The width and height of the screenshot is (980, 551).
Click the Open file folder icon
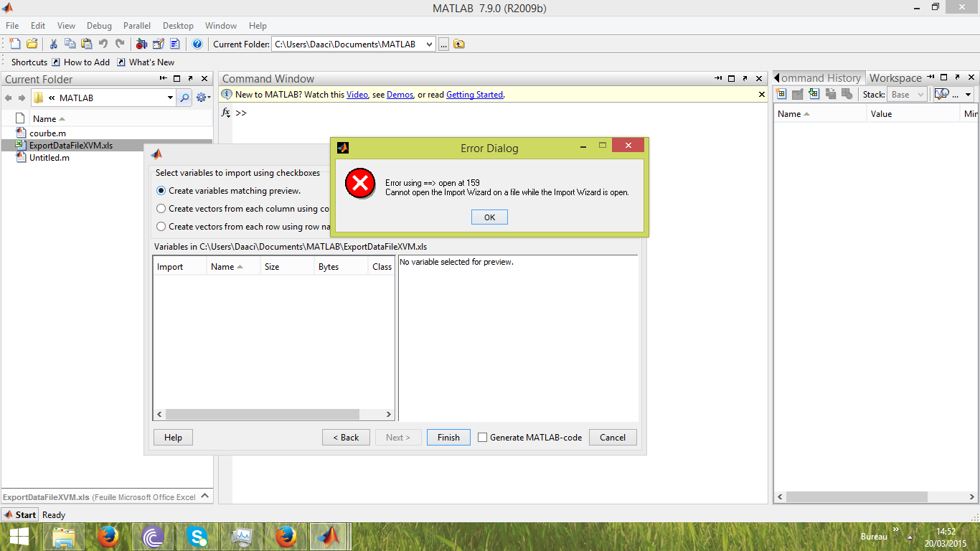point(31,44)
